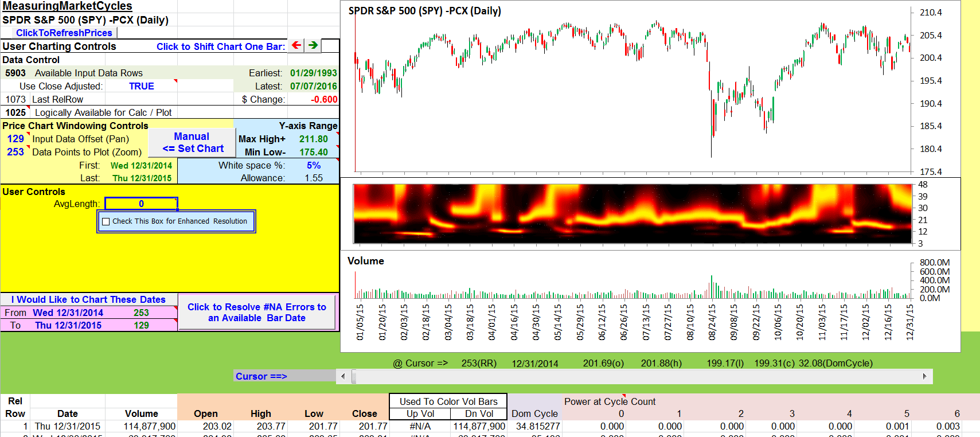
Task: Select Min Low- value 175.40
Action: (x=313, y=152)
